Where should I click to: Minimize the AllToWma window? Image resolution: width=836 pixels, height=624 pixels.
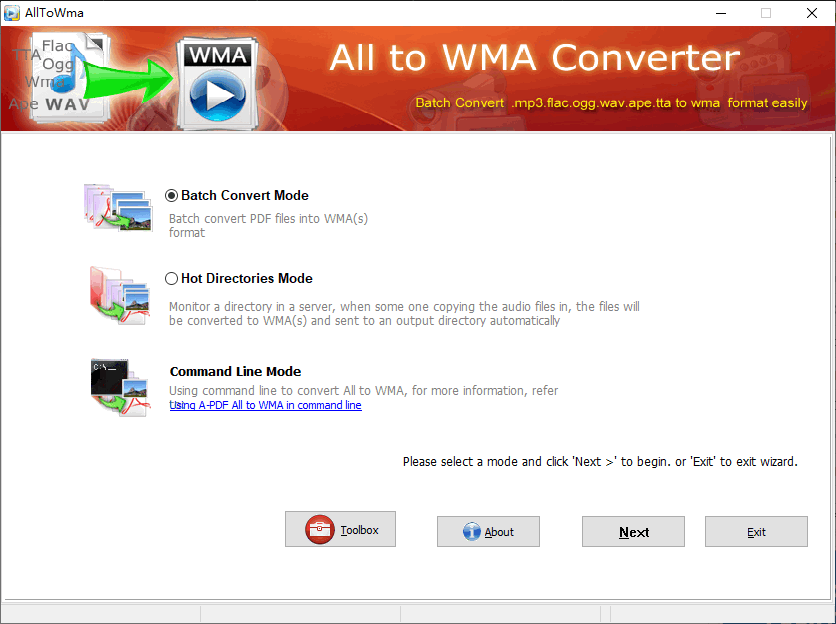[x=721, y=13]
